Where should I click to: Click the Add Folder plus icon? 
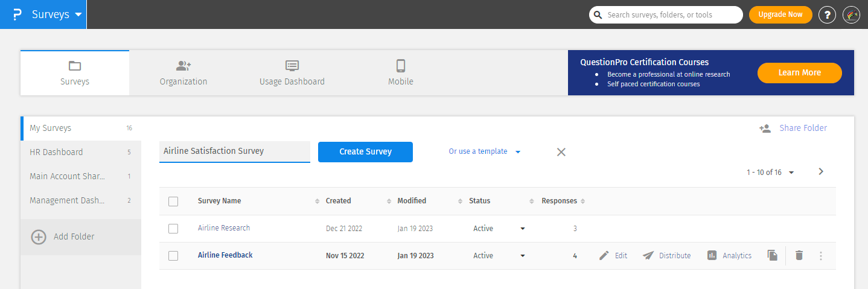(x=39, y=237)
